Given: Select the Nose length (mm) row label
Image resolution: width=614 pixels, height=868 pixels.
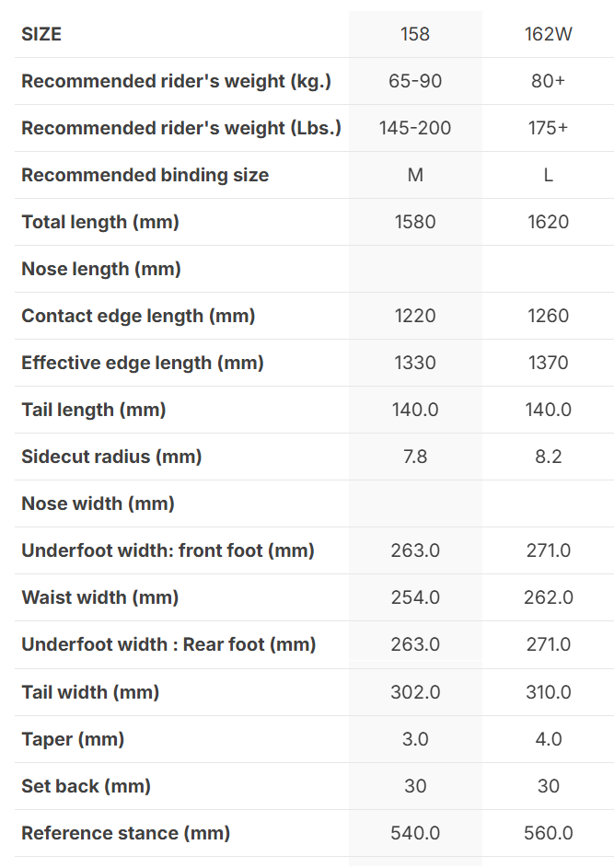Looking at the screenshot, I should click(101, 269).
